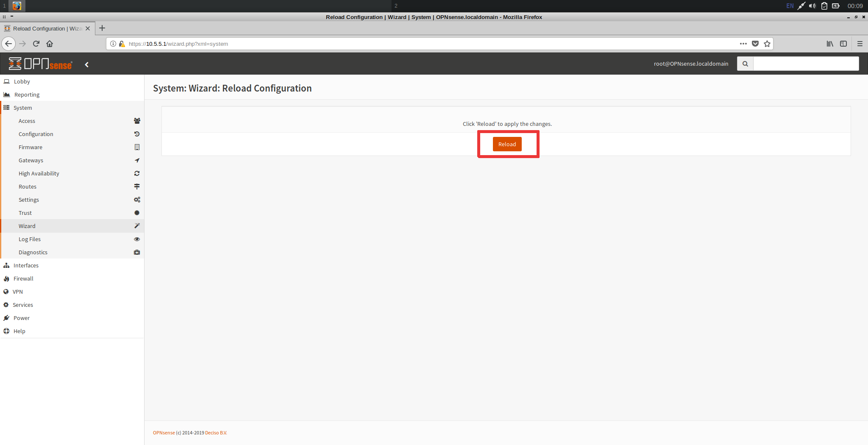Select the Reload Configuration browser tab
This screenshot has width=868, height=445.
coord(47,28)
